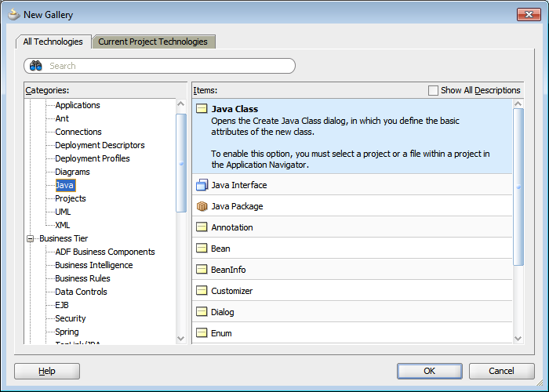Viewport: 549px width, 392px height.
Task: Click the BeanInfo item icon
Action: pos(202,270)
